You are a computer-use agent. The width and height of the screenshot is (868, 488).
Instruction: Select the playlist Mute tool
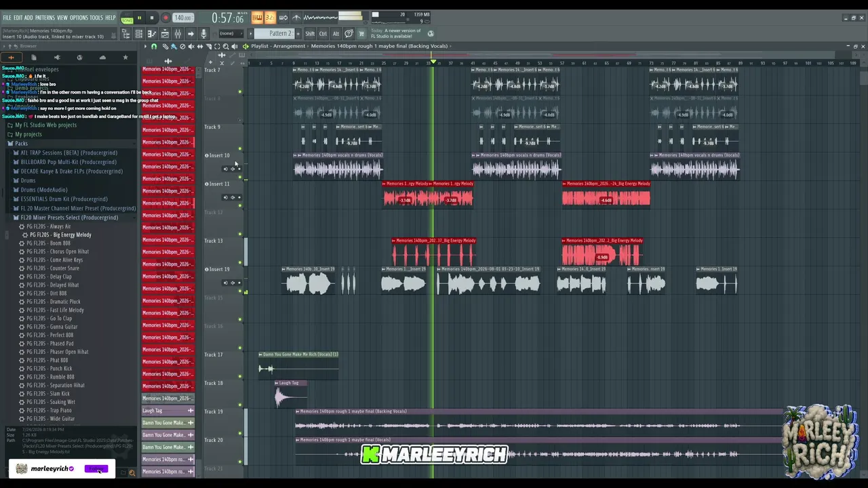(191, 46)
